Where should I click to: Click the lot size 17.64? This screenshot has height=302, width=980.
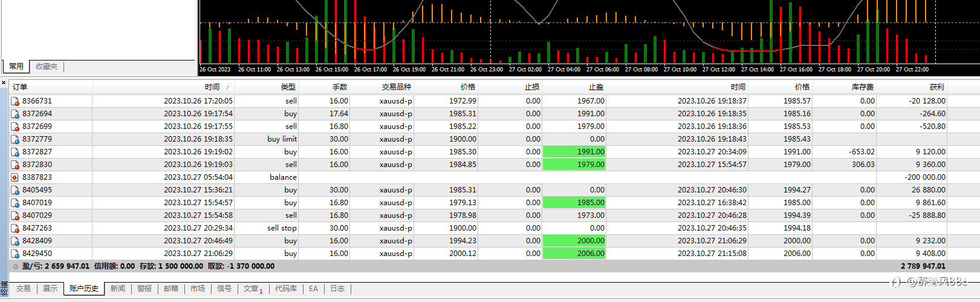tap(339, 114)
